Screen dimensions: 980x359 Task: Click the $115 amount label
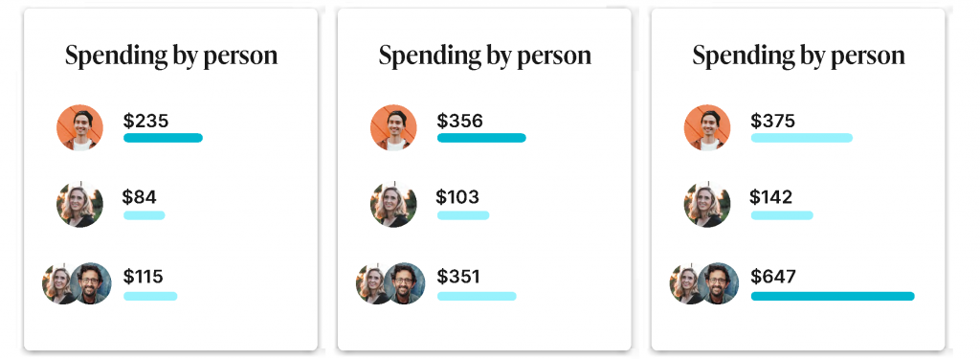coord(144,277)
